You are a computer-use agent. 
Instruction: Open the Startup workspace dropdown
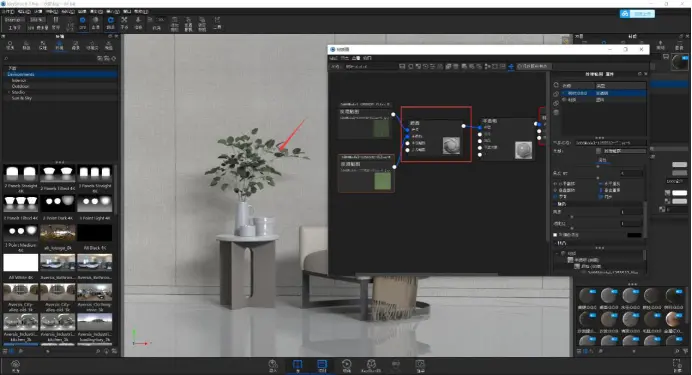[15, 20]
